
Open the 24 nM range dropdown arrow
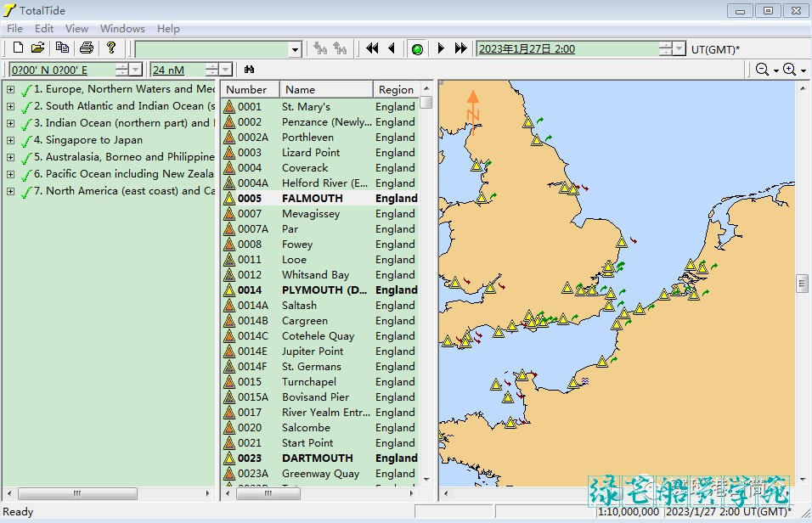coord(225,70)
